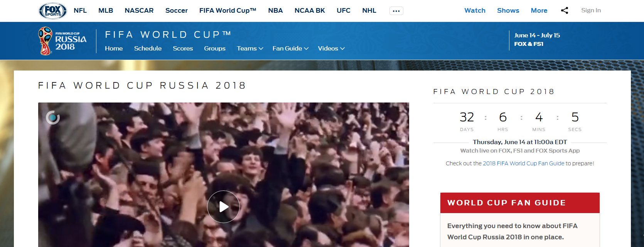Open the share icon in top bar
Image resolution: width=644 pixels, height=247 pixels.
point(565,10)
